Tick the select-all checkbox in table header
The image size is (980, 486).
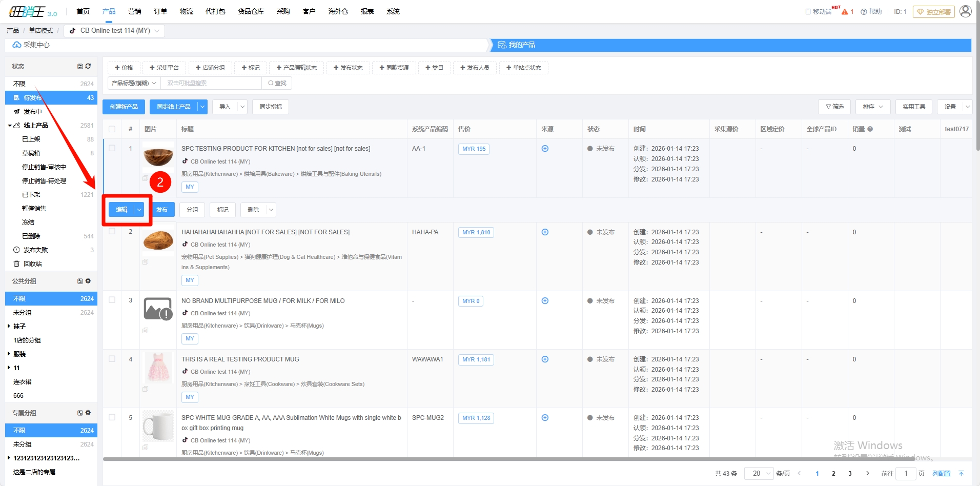pyautogui.click(x=112, y=129)
